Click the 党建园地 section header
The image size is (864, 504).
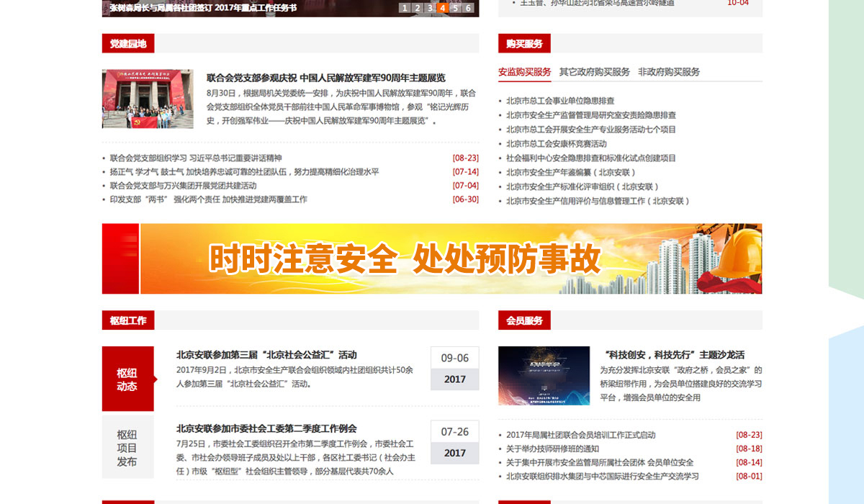[x=128, y=44]
